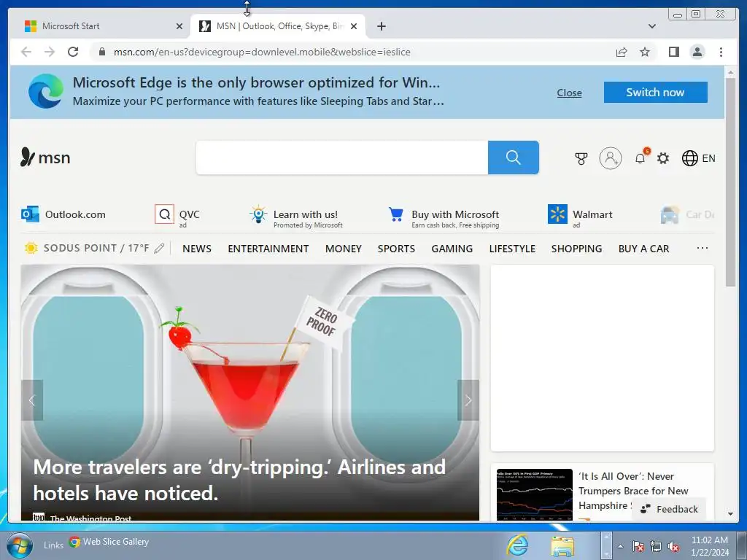747x560 pixels.
Task: Click the padlock site info icon
Action: coord(101,52)
